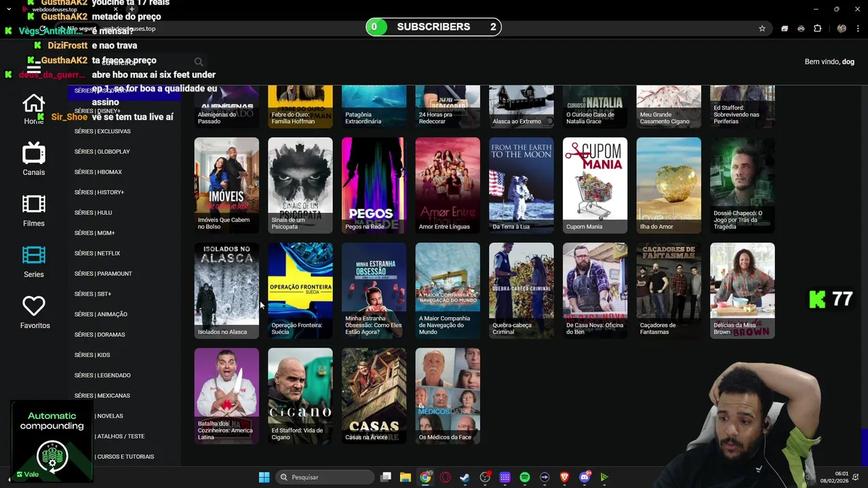The width and height of the screenshot is (868, 488).
Task: Open the Quebra-cabeça Criminal poster
Action: pyautogui.click(x=521, y=291)
